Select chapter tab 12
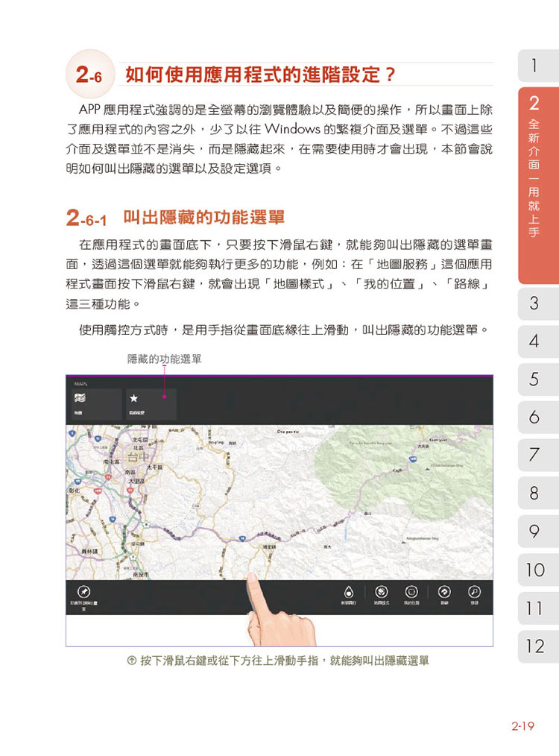559x756 pixels. 538,646
